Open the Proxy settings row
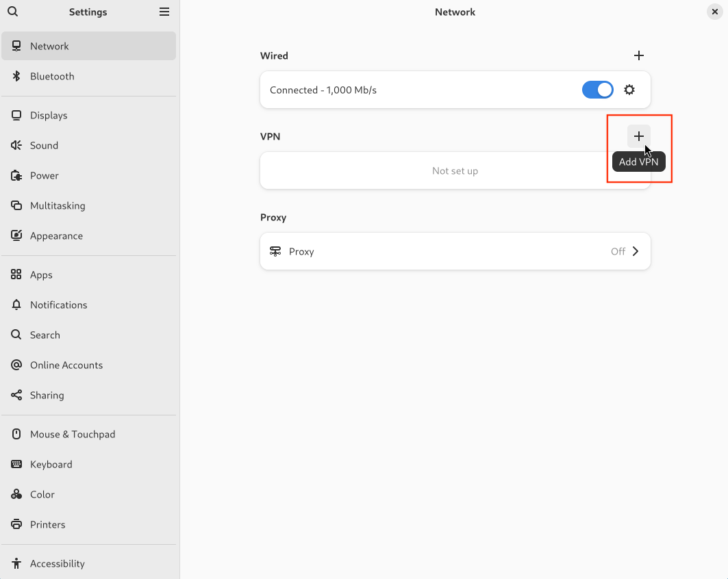The image size is (728, 579). click(x=455, y=251)
